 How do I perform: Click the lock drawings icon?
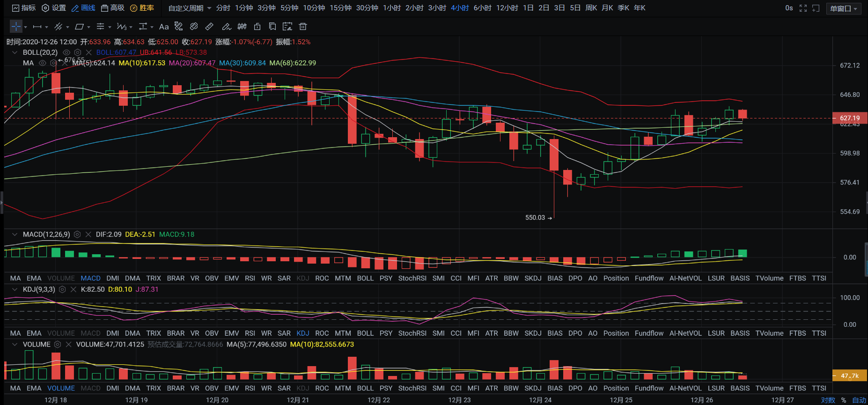click(x=257, y=27)
